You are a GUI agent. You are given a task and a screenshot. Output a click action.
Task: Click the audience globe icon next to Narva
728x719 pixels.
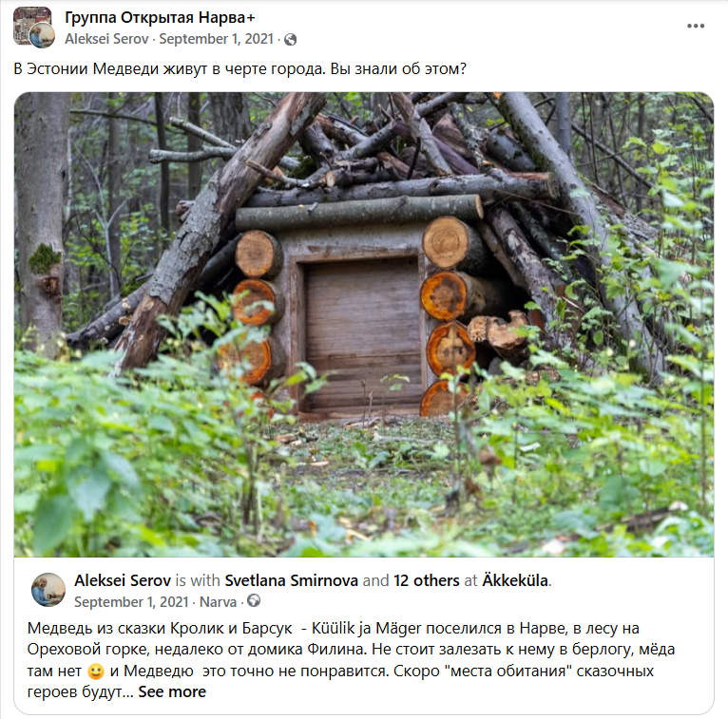tap(254, 600)
